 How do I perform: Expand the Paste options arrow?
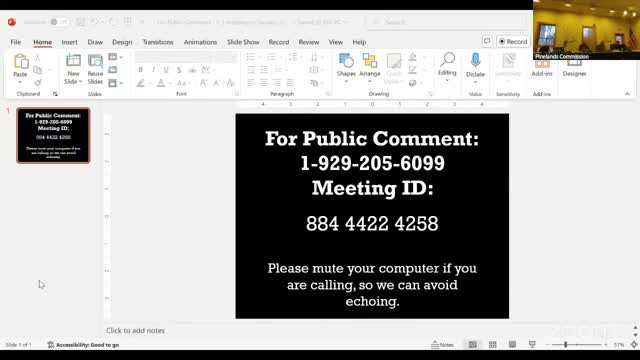pyautogui.click(x=20, y=82)
